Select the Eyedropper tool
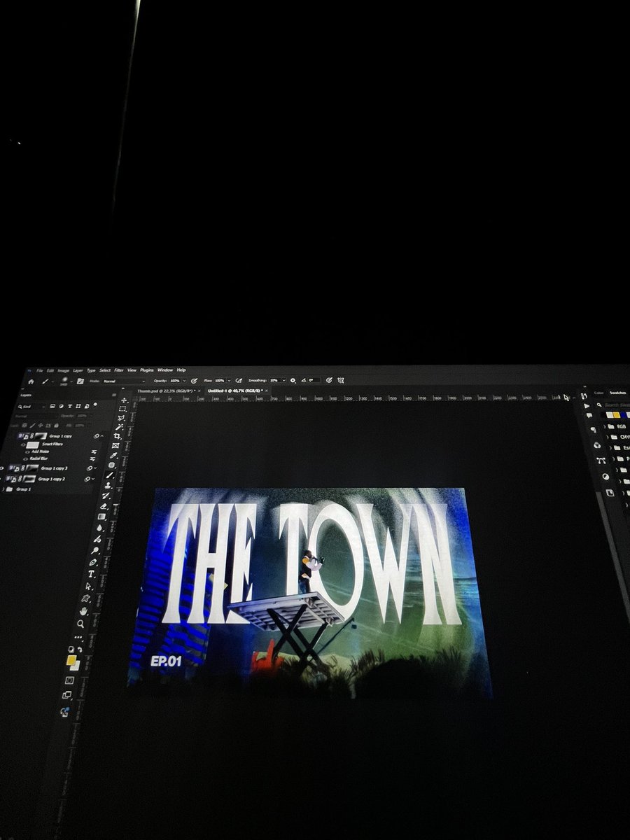Image resolution: width=630 pixels, height=840 pixels. 113,455
